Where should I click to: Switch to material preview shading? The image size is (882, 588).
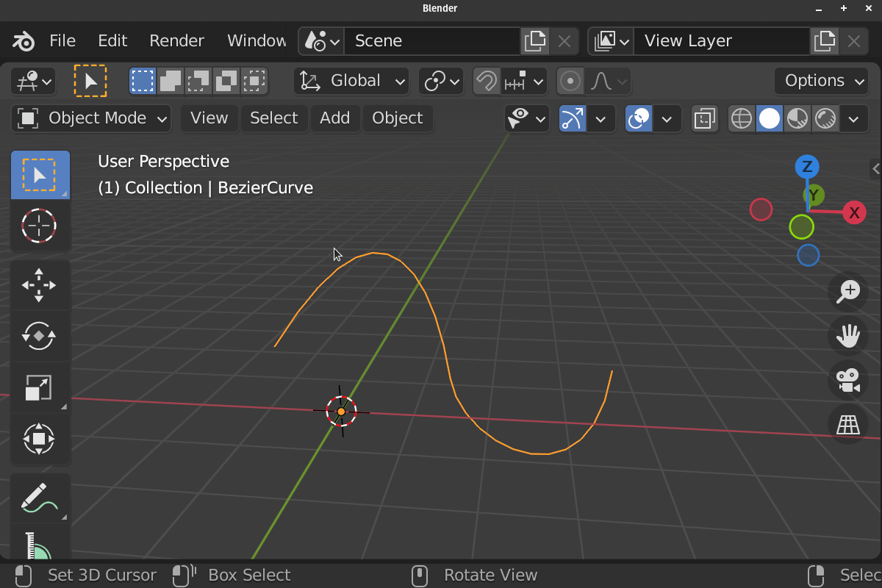797,118
